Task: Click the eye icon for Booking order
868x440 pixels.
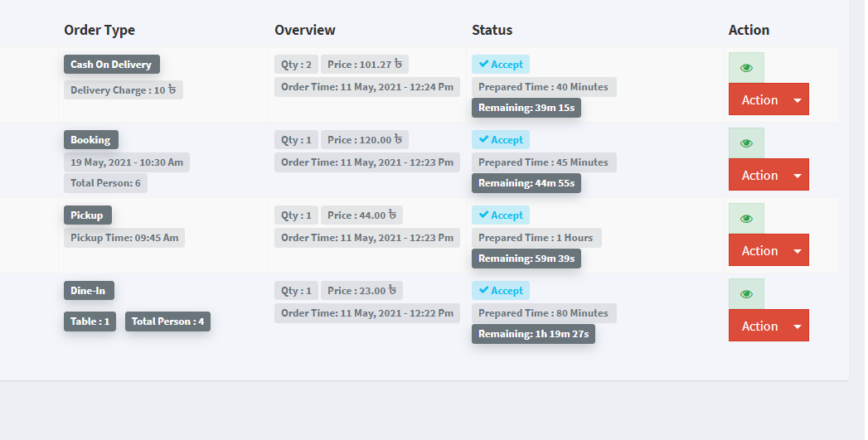Action: (x=746, y=143)
